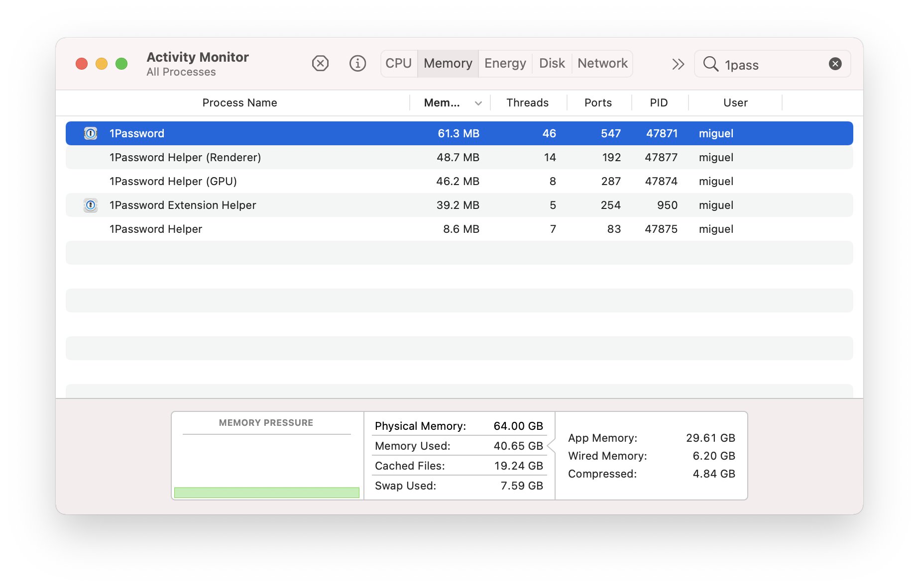The width and height of the screenshot is (919, 588).
Task: Sort by Process Name column header
Action: [239, 103]
